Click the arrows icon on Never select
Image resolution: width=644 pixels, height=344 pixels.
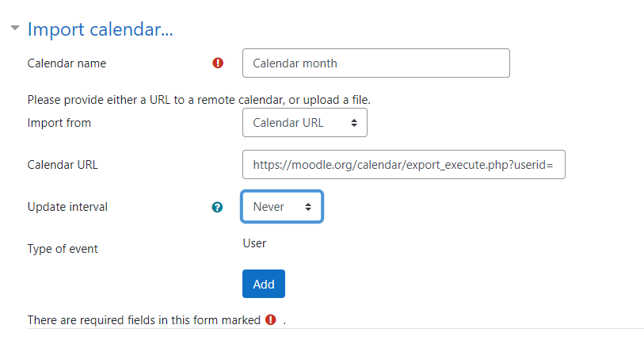coord(308,207)
